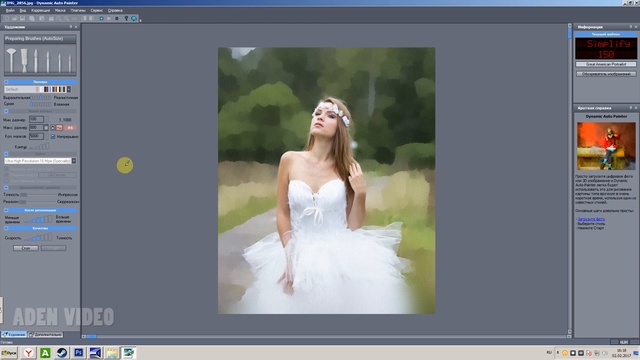Open the Пуск start button
Viewport: 640px width, 360px height.
pyautogui.click(x=9, y=353)
